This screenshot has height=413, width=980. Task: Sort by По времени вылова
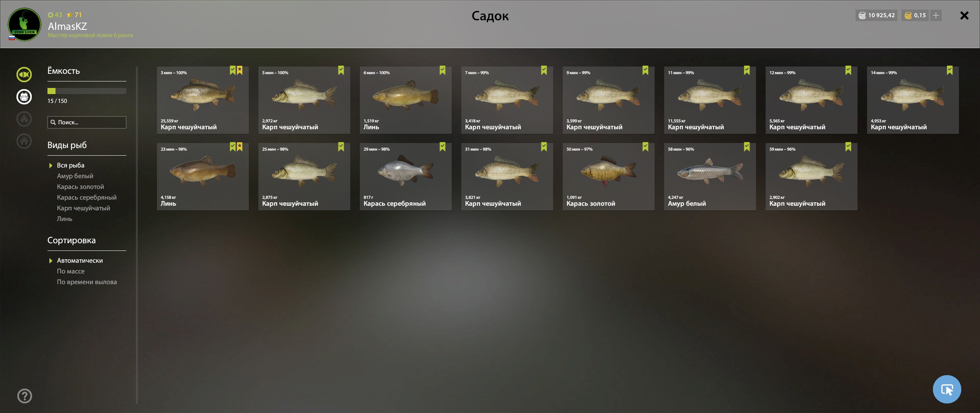pos(87,282)
